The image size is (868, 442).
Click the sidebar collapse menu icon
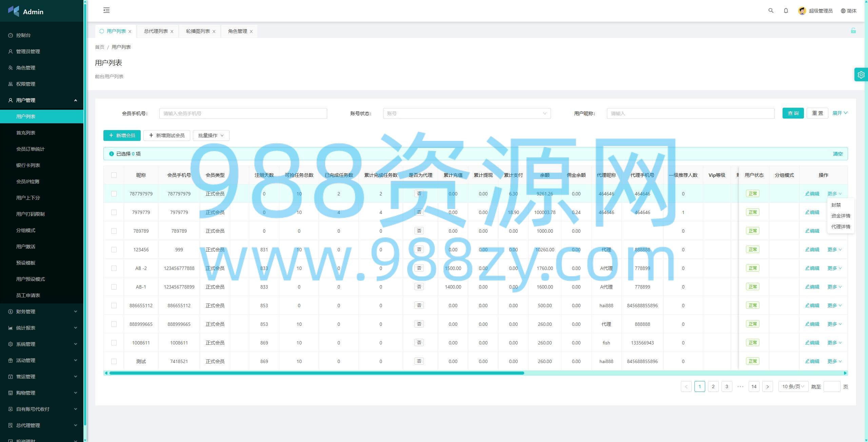point(106,10)
